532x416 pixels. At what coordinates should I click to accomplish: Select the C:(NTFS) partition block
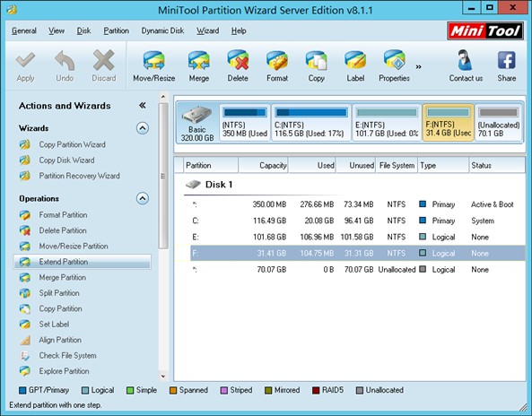point(311,123)
